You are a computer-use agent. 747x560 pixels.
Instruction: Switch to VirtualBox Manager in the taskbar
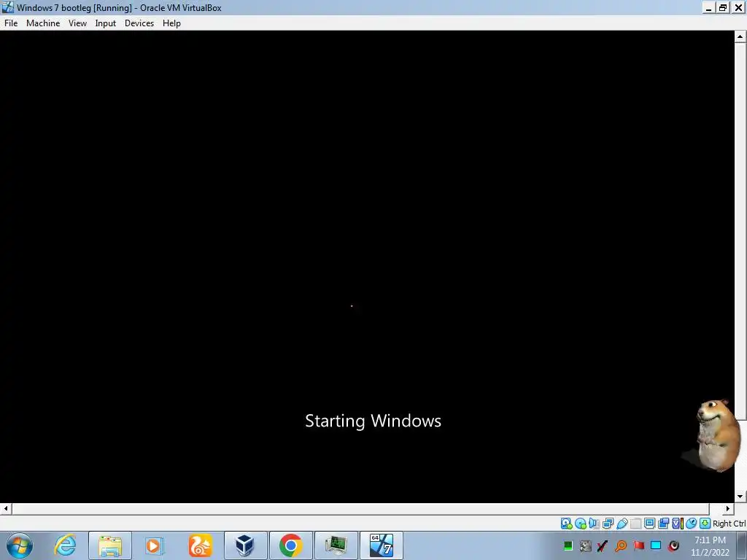point(245,545)
